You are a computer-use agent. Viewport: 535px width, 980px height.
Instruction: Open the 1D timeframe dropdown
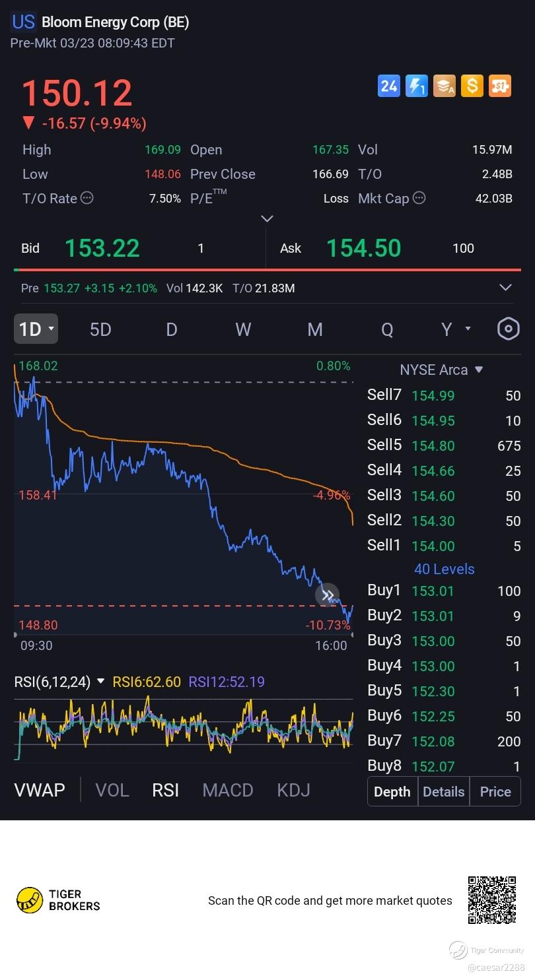coord(36,329)
